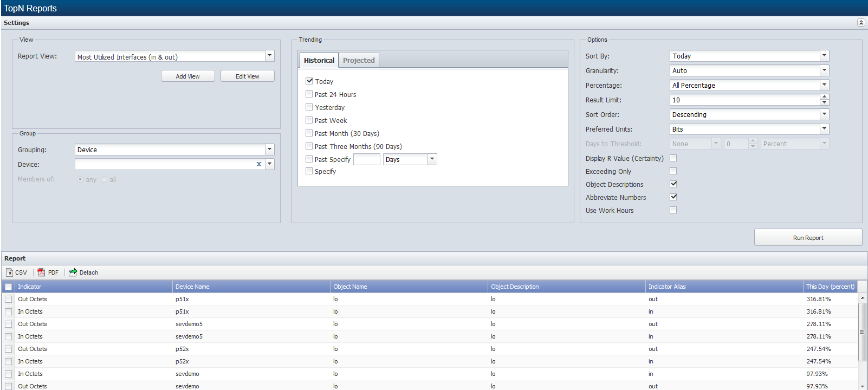Check the Past Specify checkbox

309,159
